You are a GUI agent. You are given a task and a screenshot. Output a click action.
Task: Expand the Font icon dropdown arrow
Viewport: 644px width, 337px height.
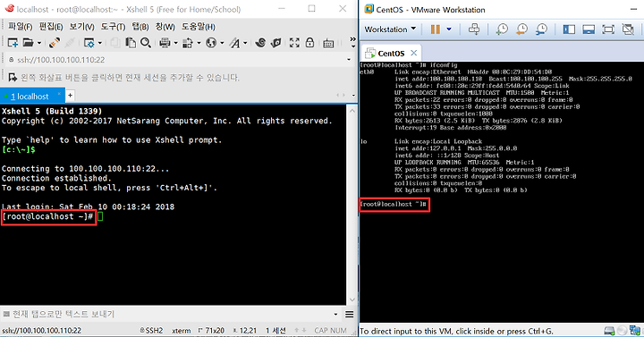pyautogui.click(x=245, y=43)
